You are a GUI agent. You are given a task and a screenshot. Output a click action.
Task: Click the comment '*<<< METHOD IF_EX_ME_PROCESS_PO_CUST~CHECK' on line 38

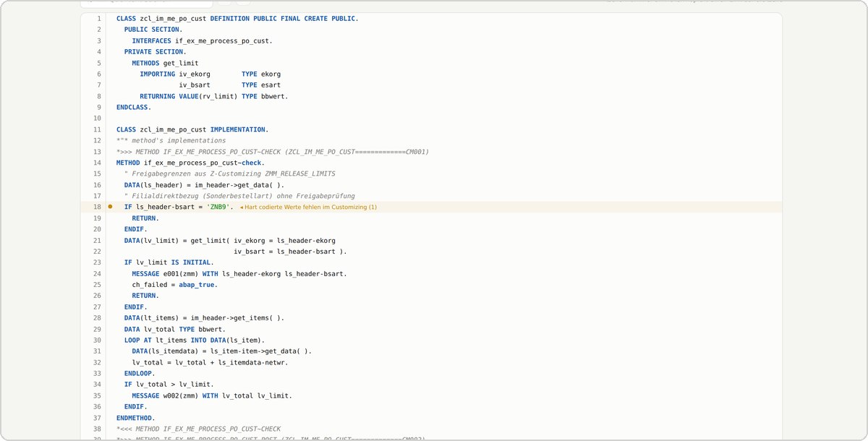tap(199, 429)
